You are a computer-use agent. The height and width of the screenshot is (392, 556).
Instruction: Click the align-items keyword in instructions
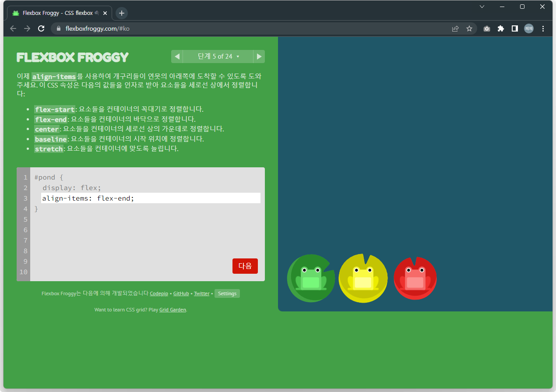click(54, 77)
